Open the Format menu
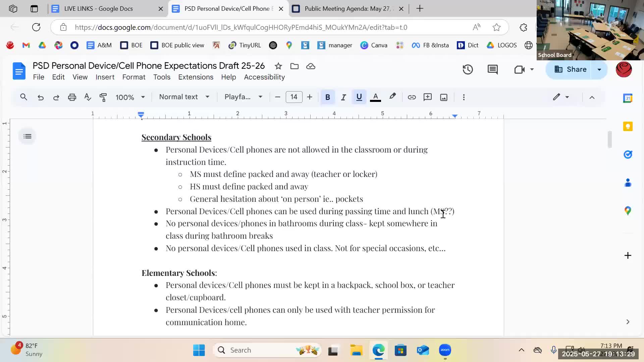This screenshot has height=362, width=644. (x=133, y=77)
